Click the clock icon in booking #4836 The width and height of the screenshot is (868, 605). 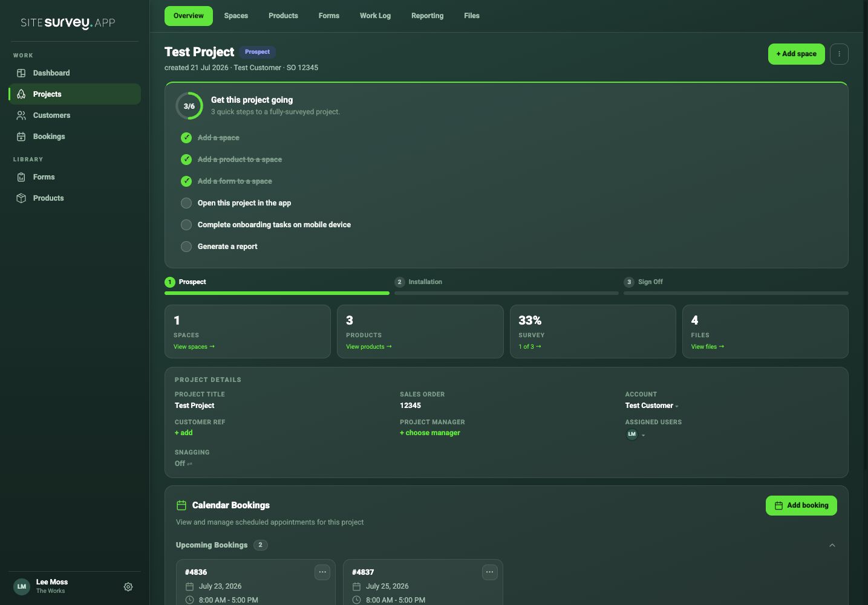pyautogui.click(x=189, y=600)
